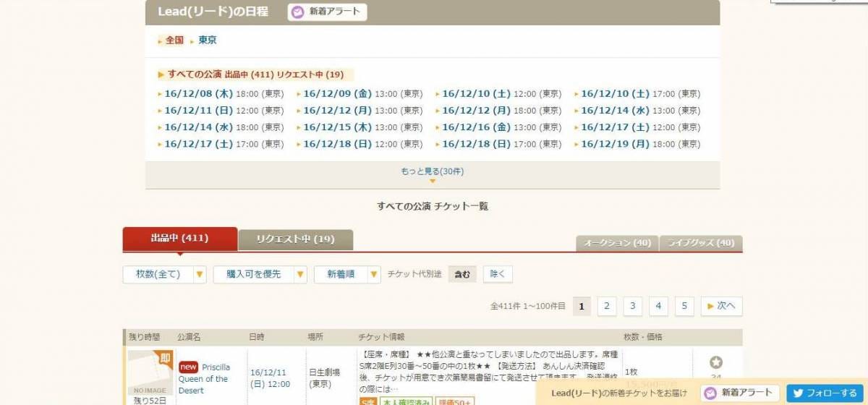The height and width of the screenshot is (405, 868).
Task: Click the Twitter bird icon in フォローする
Action: click(x=798, y=393)
